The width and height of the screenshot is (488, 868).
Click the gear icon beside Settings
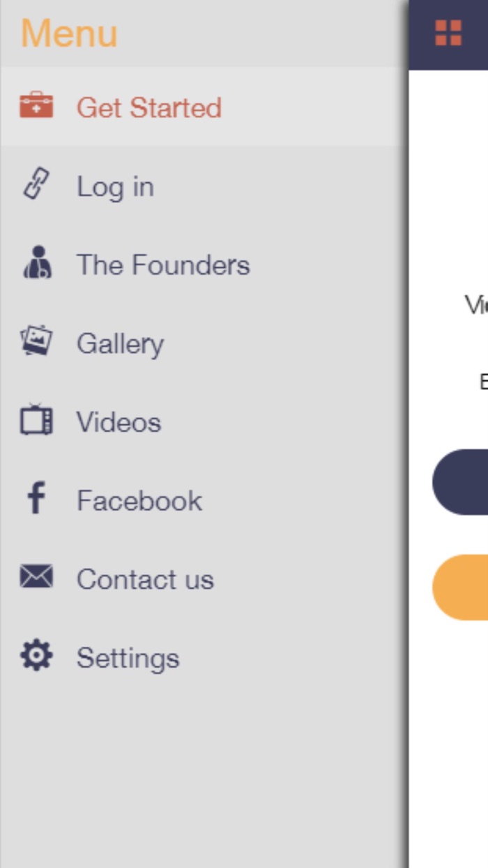[x=36, y=657]
